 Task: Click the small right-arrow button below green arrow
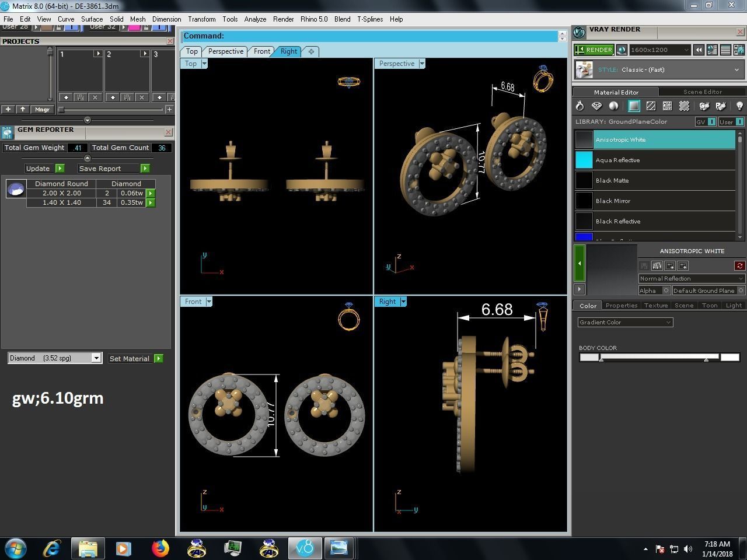[580, 289]
